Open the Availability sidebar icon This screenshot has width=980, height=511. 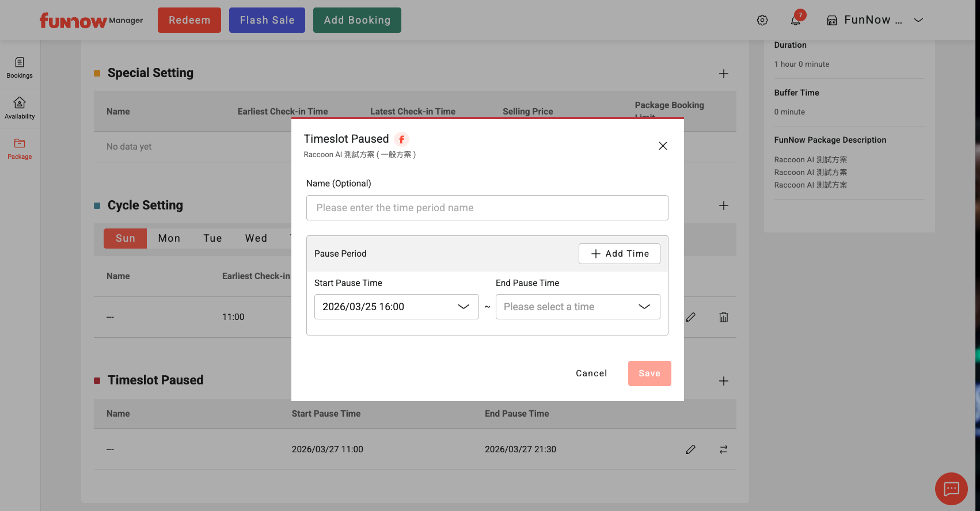20,108
